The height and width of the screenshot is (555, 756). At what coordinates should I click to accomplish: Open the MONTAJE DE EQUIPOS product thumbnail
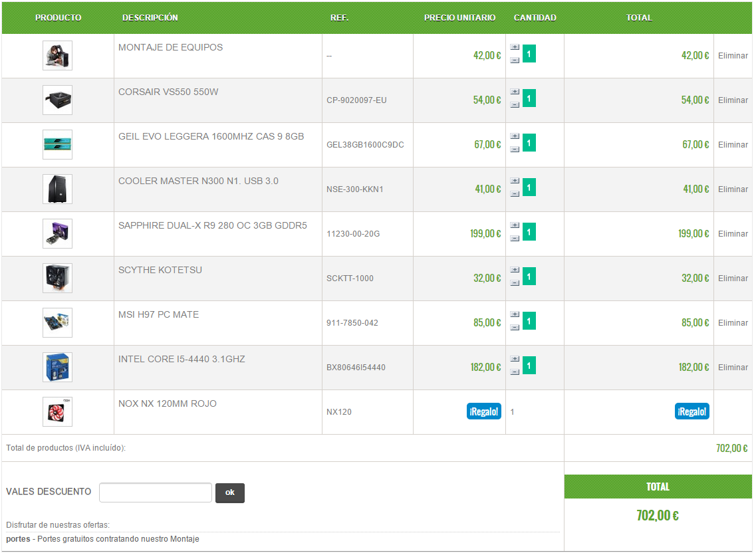57,55
